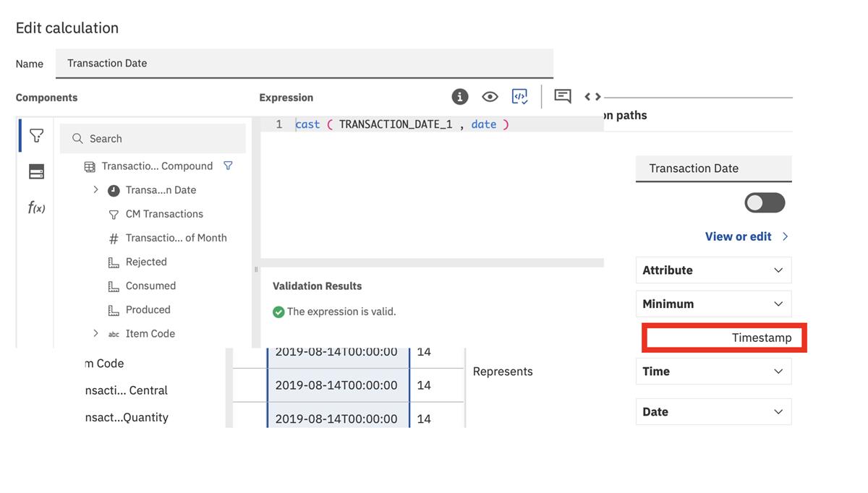Open the Time dropdown
This screenshot has width=868, height=493.
(713, 371)
